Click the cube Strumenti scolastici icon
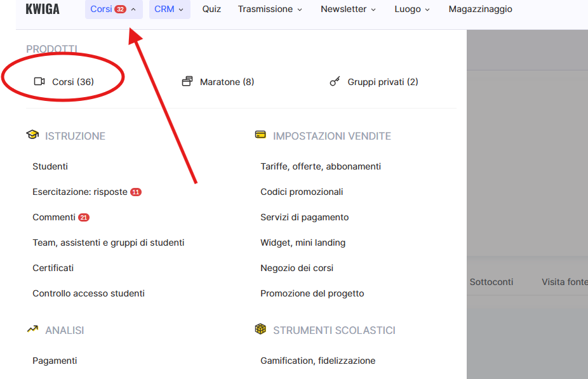Image resolution: width=588 pixels, height=379 pixels. pyautogui.click(x=260, y=330)
